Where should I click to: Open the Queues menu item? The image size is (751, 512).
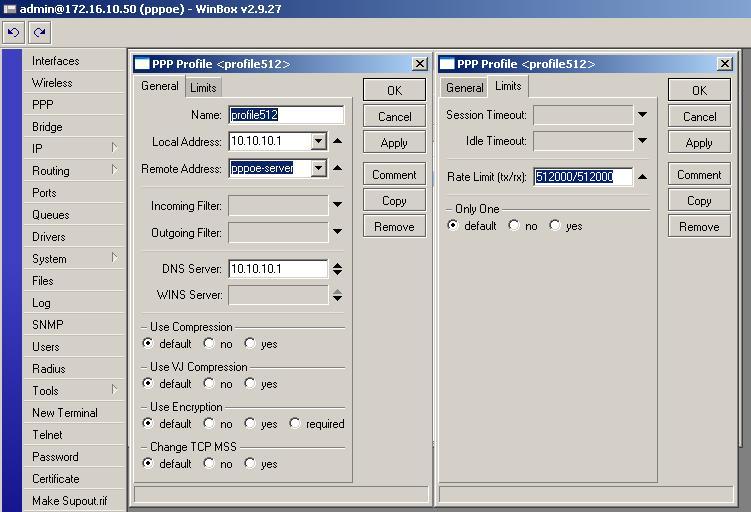51,215
